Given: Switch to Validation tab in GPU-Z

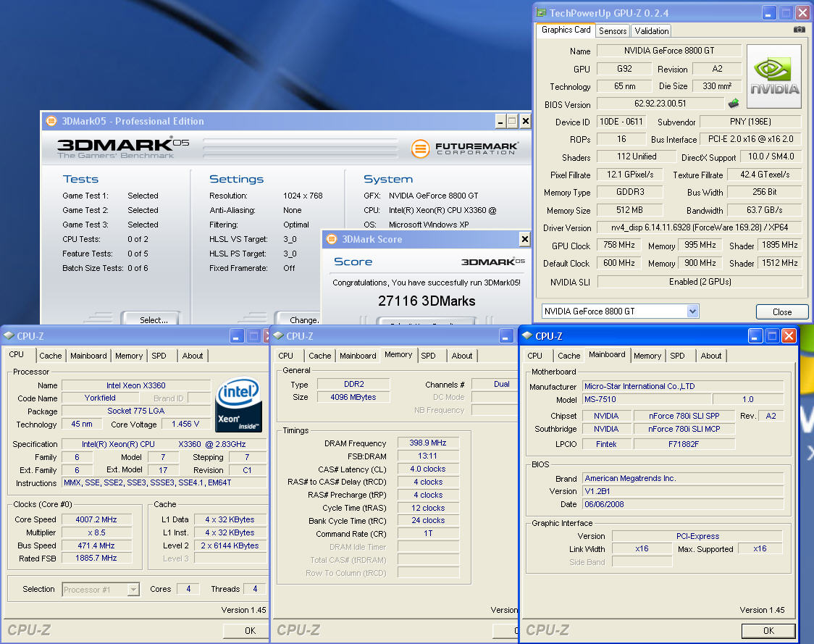Looking at the screenshot, I should (651, 30).
